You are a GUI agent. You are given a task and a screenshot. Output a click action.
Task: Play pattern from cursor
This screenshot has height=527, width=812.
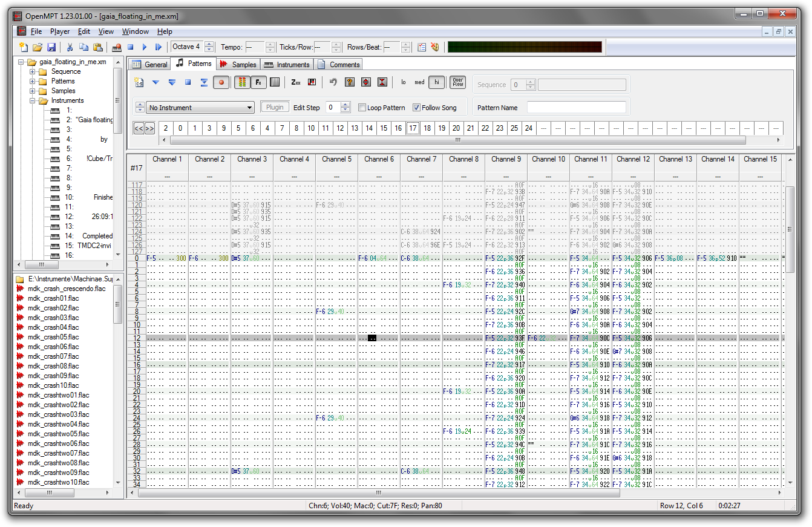[156, 82]
